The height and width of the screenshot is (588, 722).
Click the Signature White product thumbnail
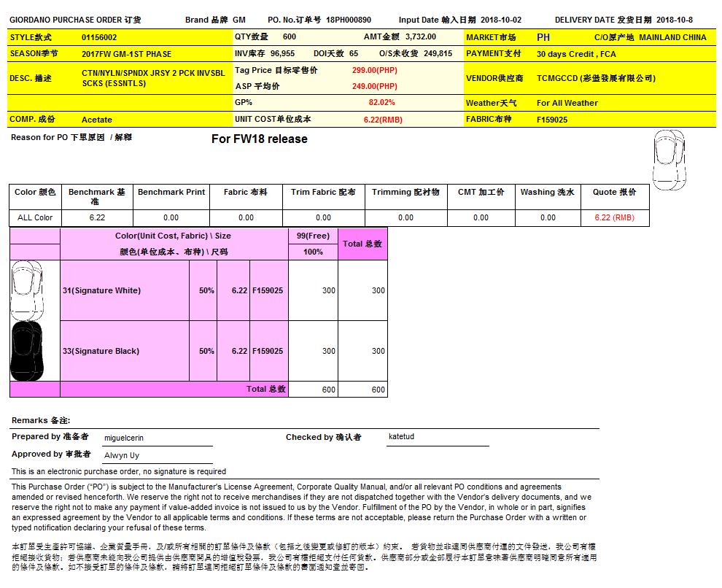coord(27,290)
